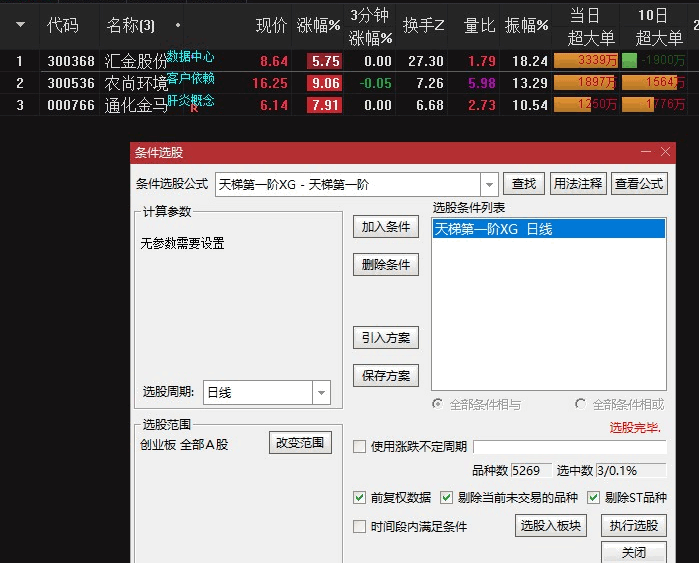Select 全部条件相与 radio option
The height and width of the screenshot is (563, 699).
point(437,404)
